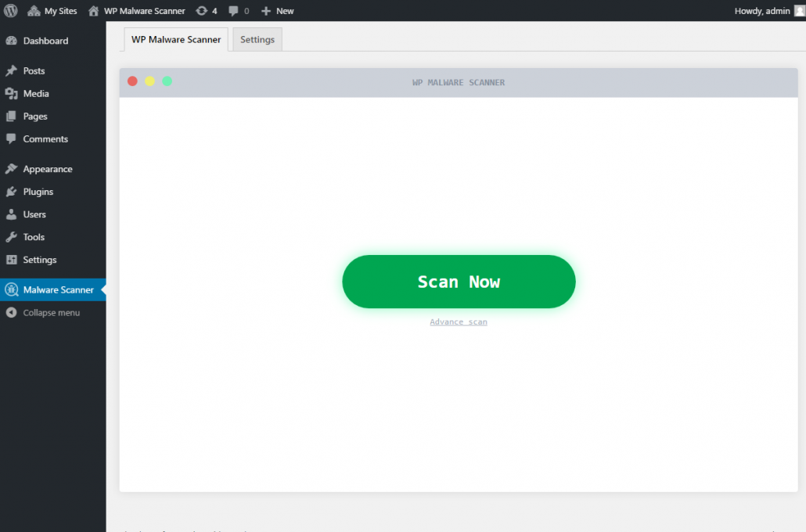Click the WordPress logo icon

pos(10,10)
